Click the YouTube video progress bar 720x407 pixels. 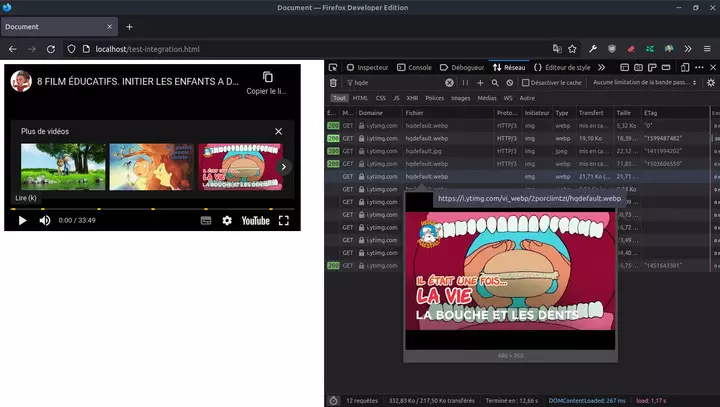tap(152, 209)
